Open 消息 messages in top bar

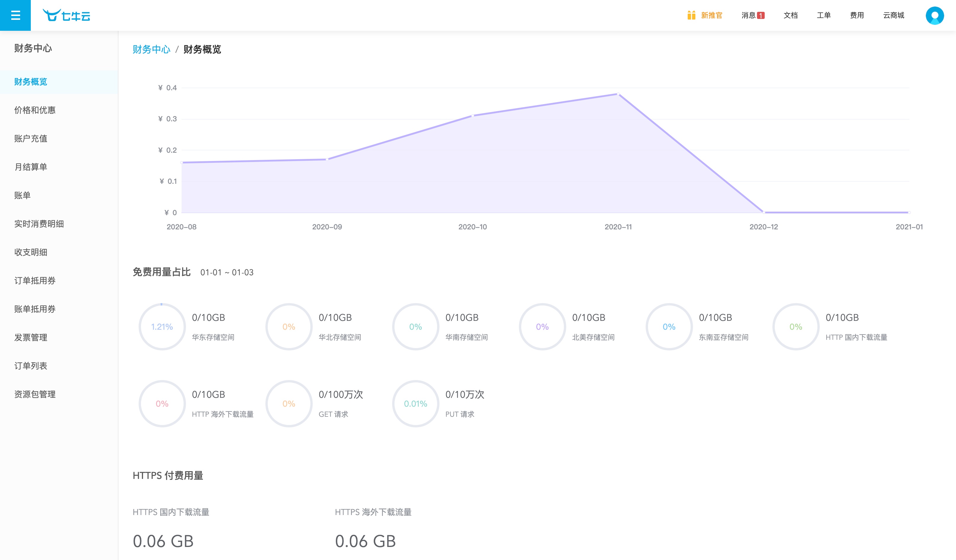point(748,16)
